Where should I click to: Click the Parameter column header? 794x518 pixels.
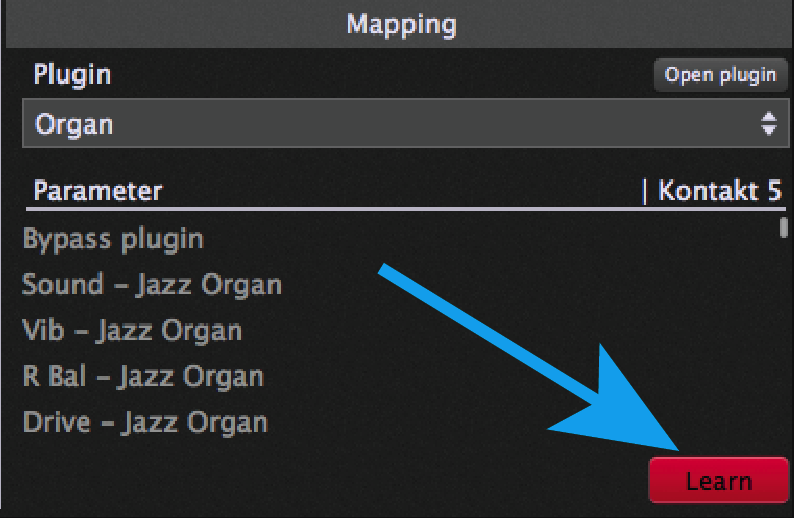point(98,191)
